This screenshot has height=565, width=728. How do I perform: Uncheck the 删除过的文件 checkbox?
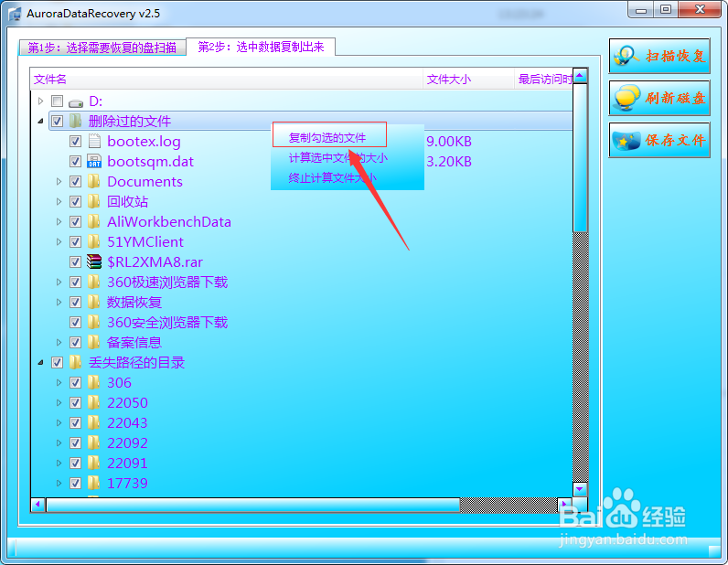(57, 122)
